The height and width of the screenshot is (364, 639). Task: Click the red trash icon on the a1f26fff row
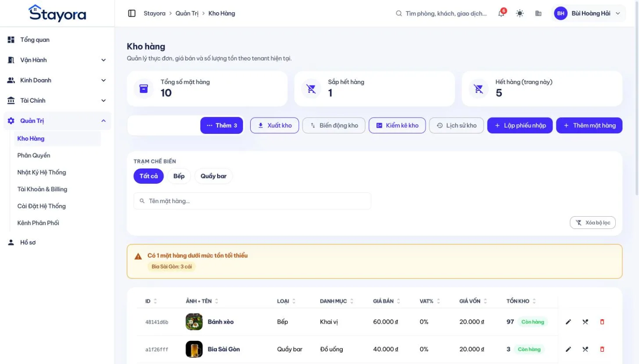(x=602, y=350)
